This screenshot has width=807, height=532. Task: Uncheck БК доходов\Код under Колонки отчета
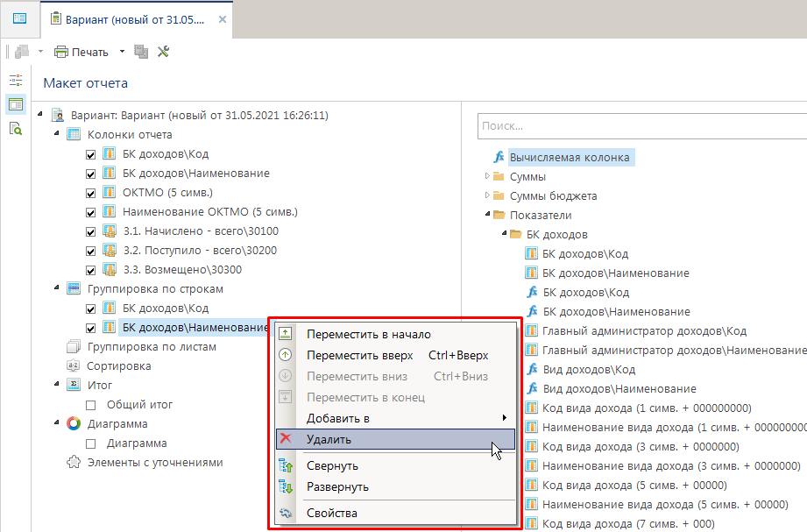coord(90,154)
